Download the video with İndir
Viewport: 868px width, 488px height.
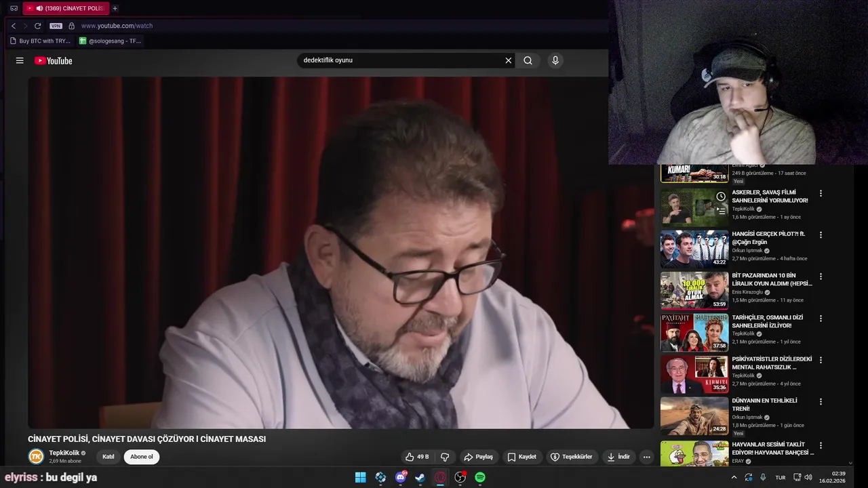click(x=618, y=457)
